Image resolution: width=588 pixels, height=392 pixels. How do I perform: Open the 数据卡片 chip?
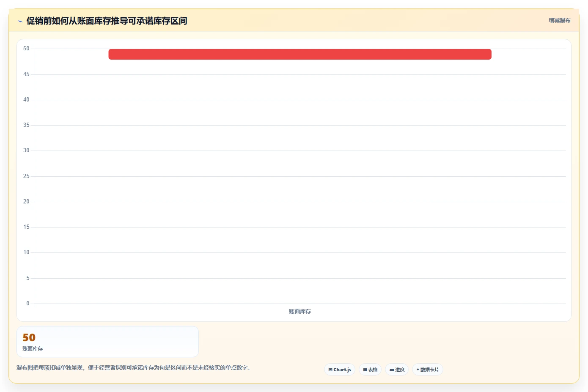click(x=428, y=370)
